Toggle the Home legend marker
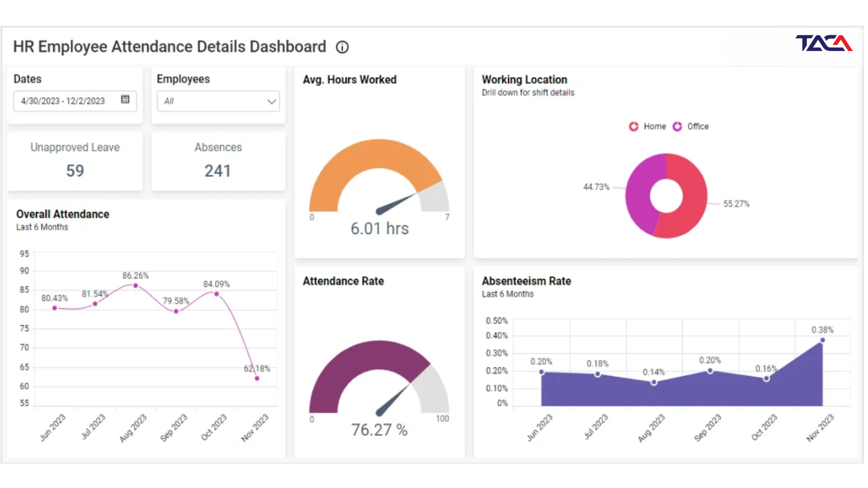 (633, 127)
